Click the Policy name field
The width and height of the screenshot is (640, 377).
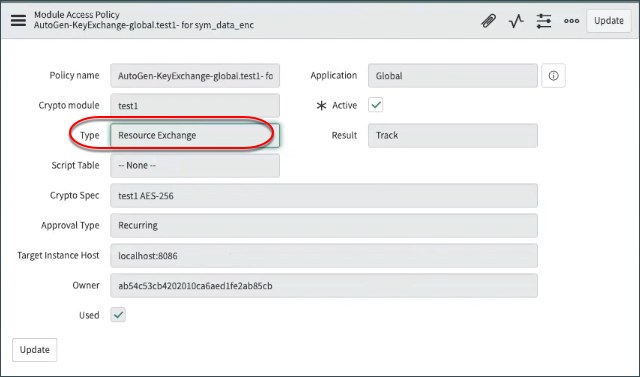[x=195, y=75]
